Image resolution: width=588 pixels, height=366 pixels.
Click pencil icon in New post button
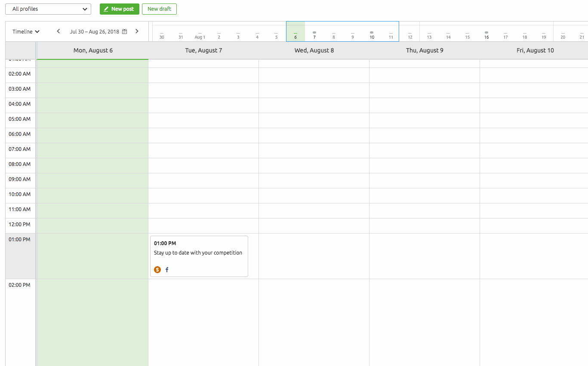coord(106,9)
